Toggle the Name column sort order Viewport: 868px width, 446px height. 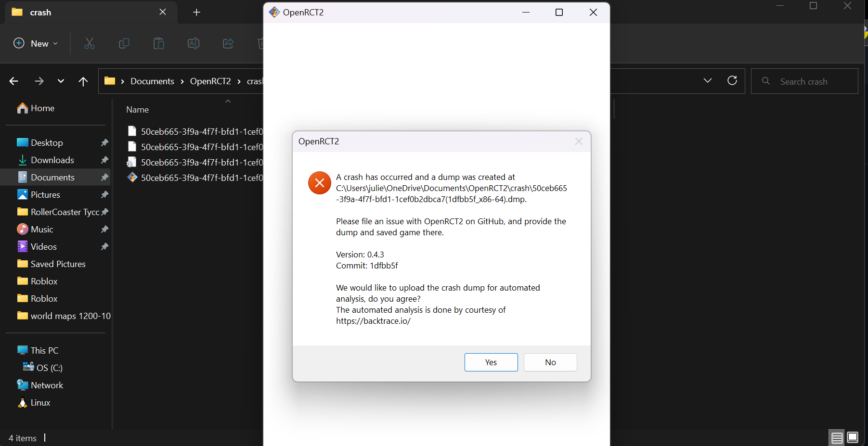tap(137, 109)
